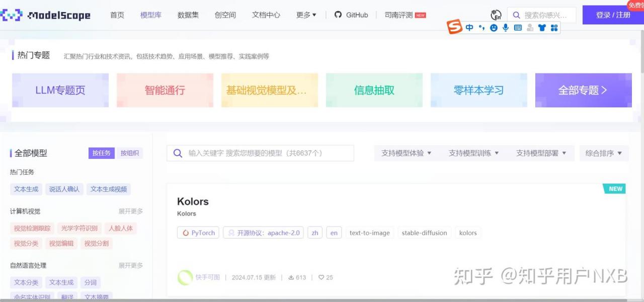Screen dimensions: 644x302
Task: Open the 零样本学习 topic card
Action: tap(479, 90)
